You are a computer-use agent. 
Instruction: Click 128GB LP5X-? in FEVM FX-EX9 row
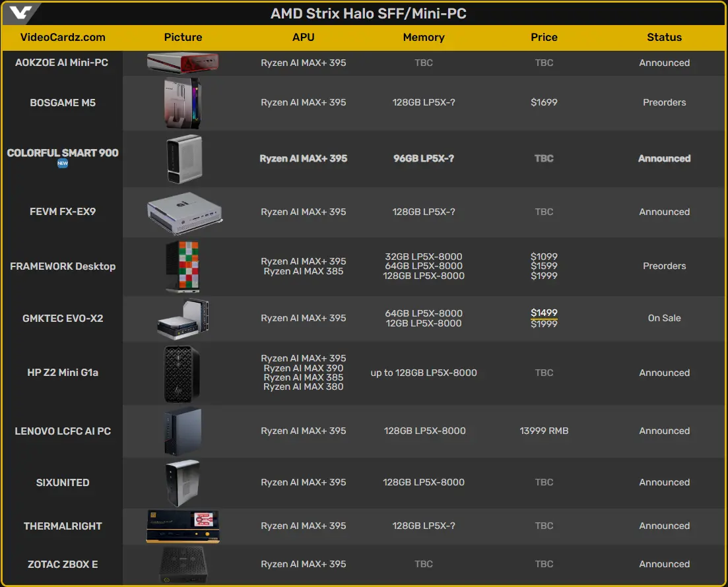coord(424,212)
